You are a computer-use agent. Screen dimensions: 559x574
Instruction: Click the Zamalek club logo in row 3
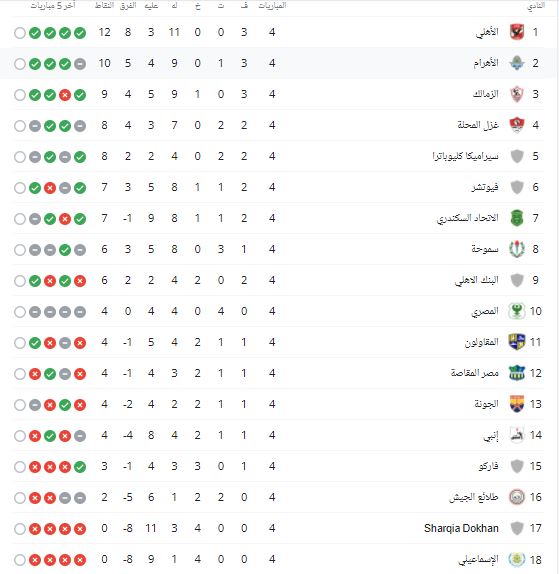(x=517, y=94)
